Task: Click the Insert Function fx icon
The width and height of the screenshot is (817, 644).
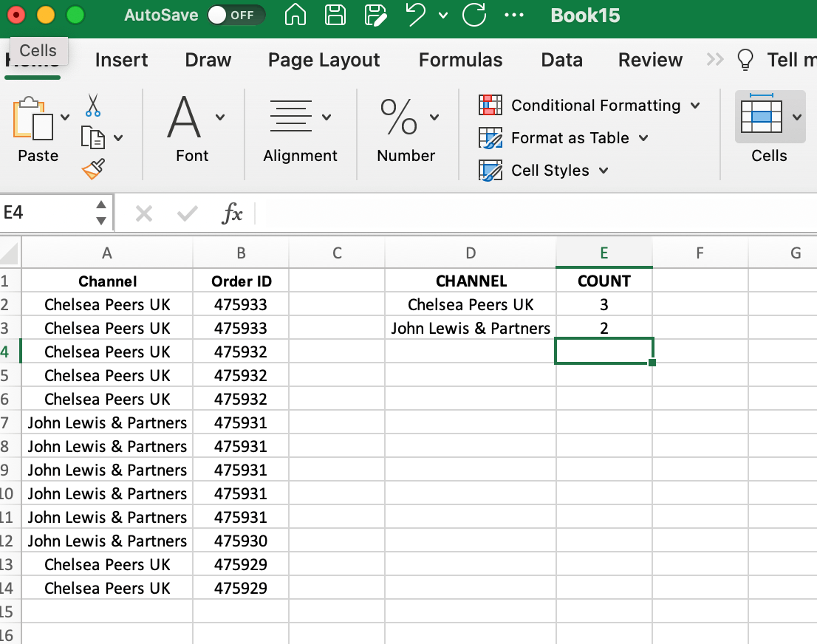Action: click(x=232, y=213)
